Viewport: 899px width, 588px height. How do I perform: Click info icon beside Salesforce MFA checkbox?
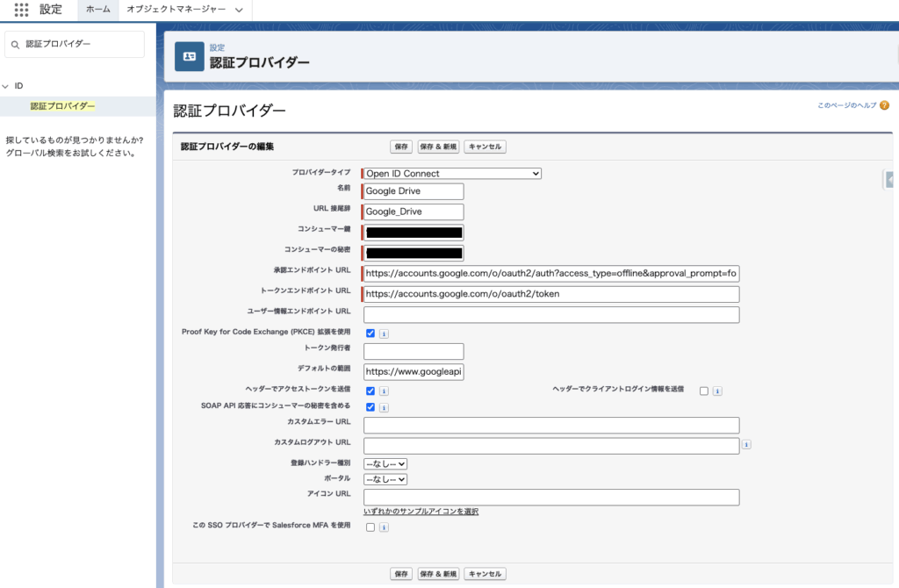tap(384, 527)
